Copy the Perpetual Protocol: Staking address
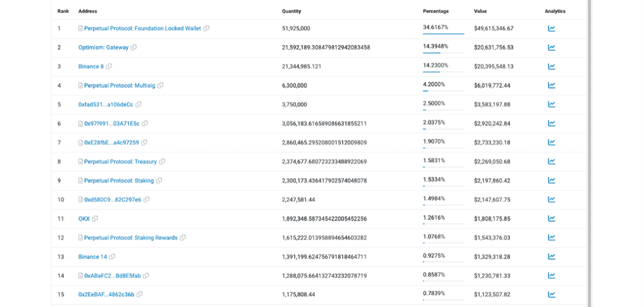 pyautogui.click(x=159, y=180)
